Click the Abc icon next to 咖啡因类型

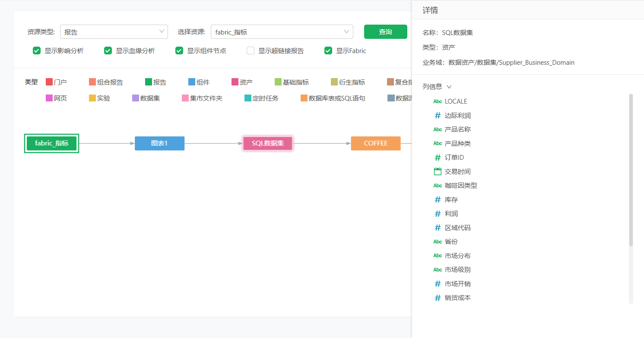(x=438, y=186)
